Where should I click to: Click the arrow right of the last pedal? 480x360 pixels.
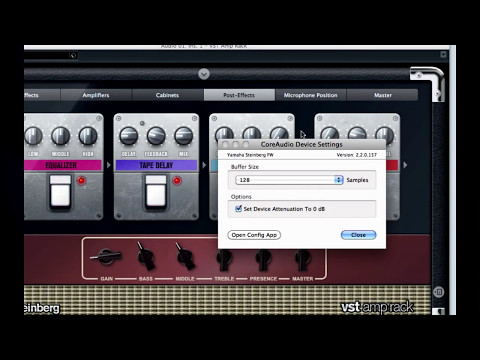pyautogui.click(x=405, y=165)
